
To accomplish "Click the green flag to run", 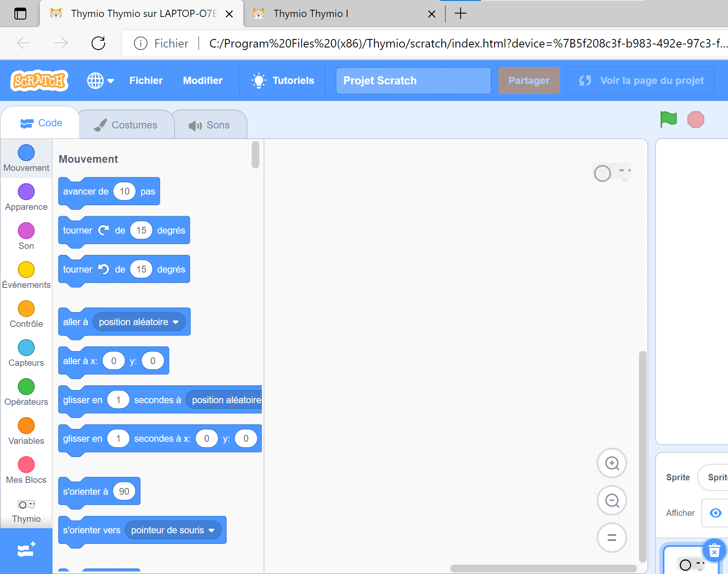I will pyautogui.click(x=669, y=120).
